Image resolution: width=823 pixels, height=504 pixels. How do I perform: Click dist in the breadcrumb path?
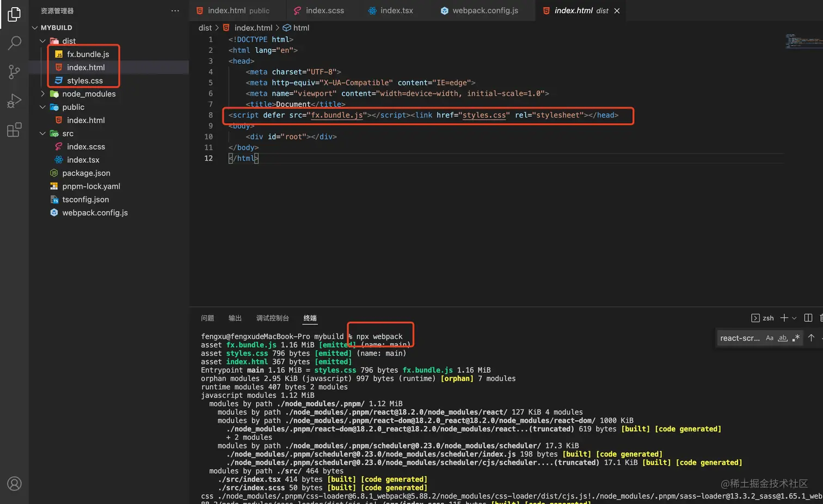pos(205,28)
